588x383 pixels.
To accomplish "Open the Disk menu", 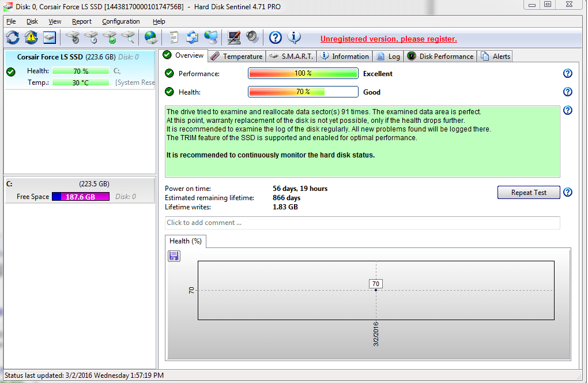I will click(32, 21).
